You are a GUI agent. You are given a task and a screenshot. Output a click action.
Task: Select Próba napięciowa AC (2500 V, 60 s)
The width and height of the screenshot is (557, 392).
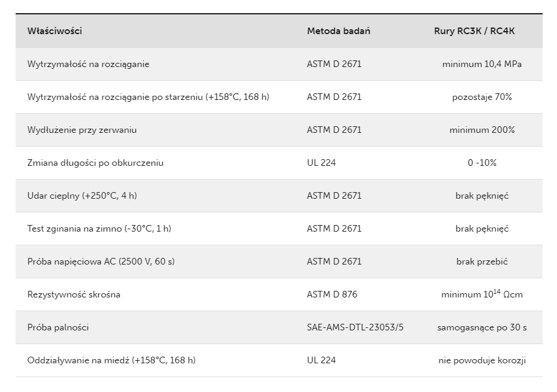tap(101, 262)
